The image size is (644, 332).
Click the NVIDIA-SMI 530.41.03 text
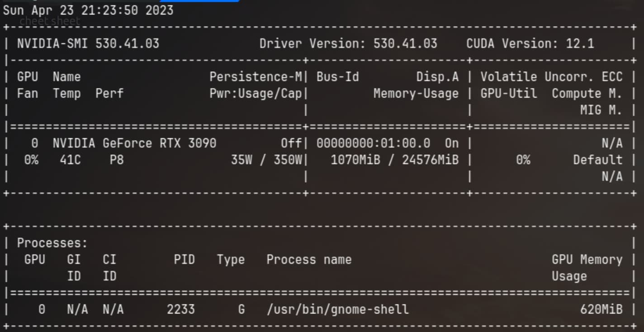(x=88, y=43)
